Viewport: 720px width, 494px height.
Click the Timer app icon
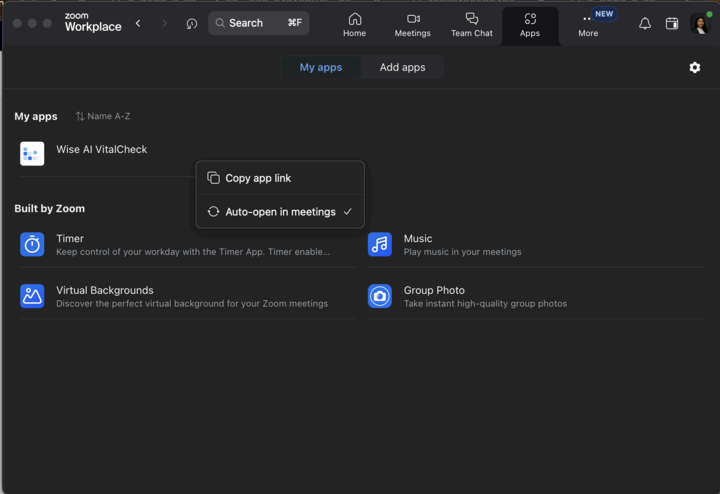32,244
